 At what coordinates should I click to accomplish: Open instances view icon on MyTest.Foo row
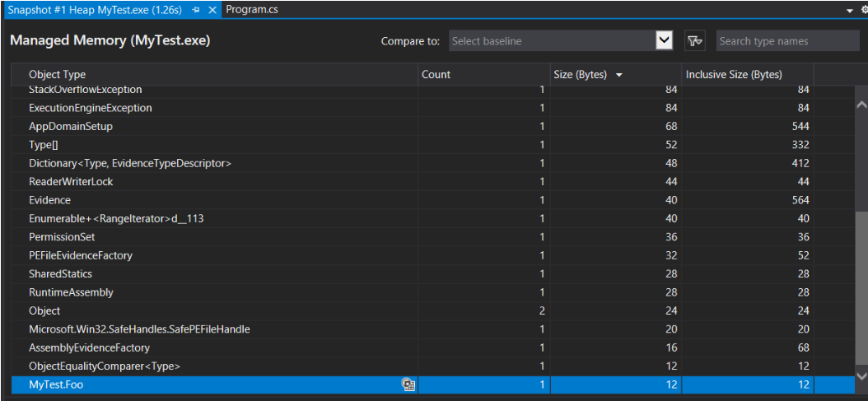(408, 385)
